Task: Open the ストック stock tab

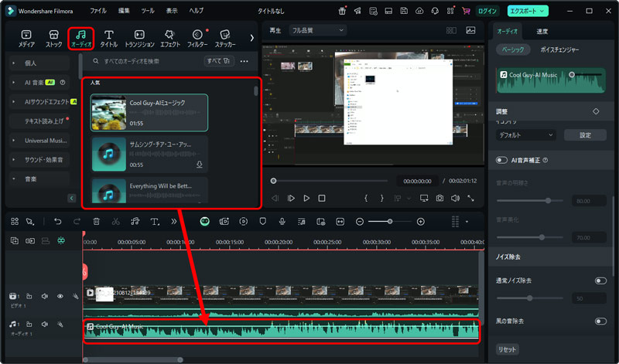Action: pos(53,39)
